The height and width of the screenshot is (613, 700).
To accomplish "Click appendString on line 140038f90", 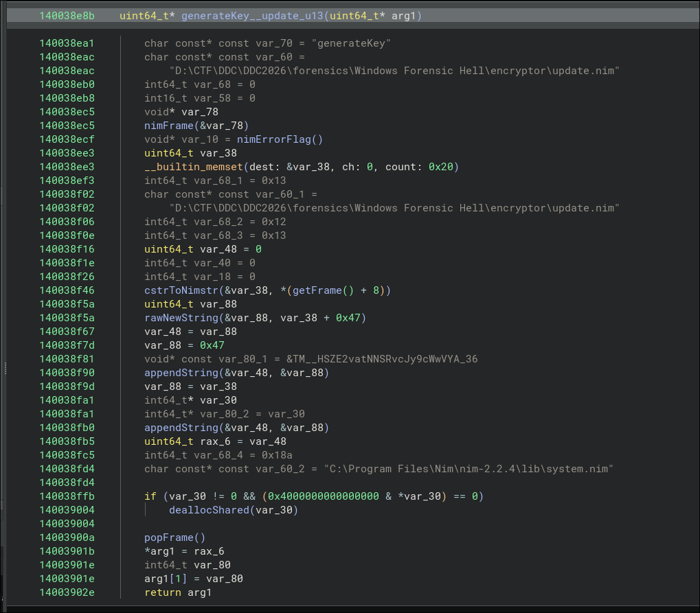I will point(181,373).
